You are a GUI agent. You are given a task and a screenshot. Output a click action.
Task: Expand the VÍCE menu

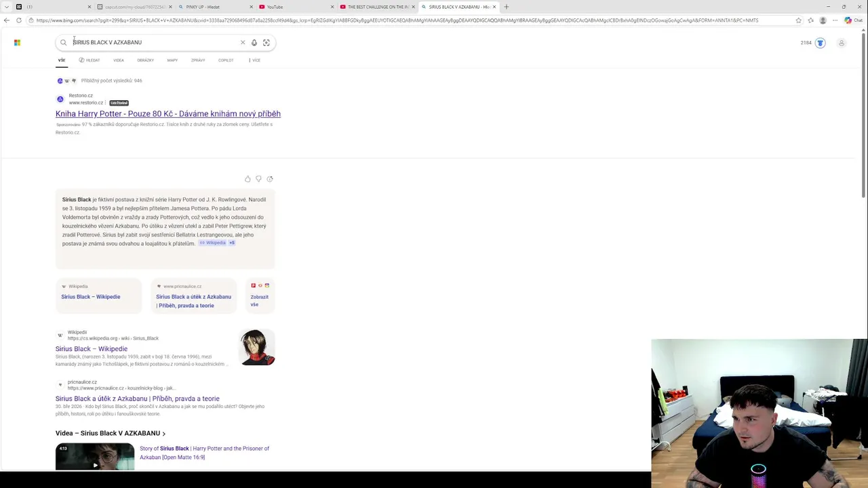(255, 60)
